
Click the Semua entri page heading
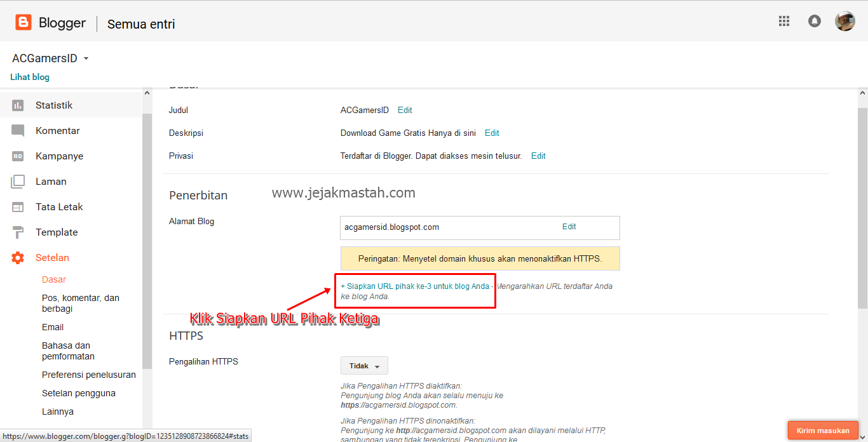click(x=141, y=24)
